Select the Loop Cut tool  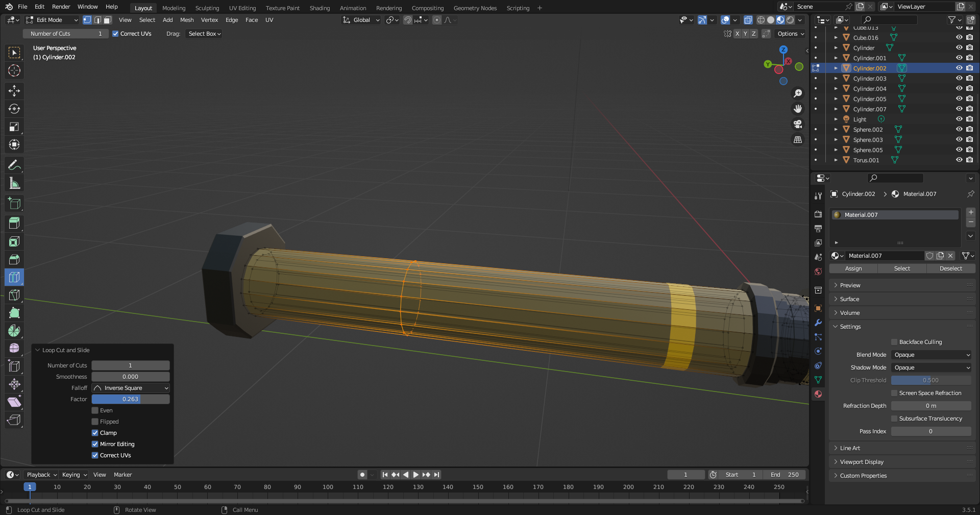click(14, 277)
